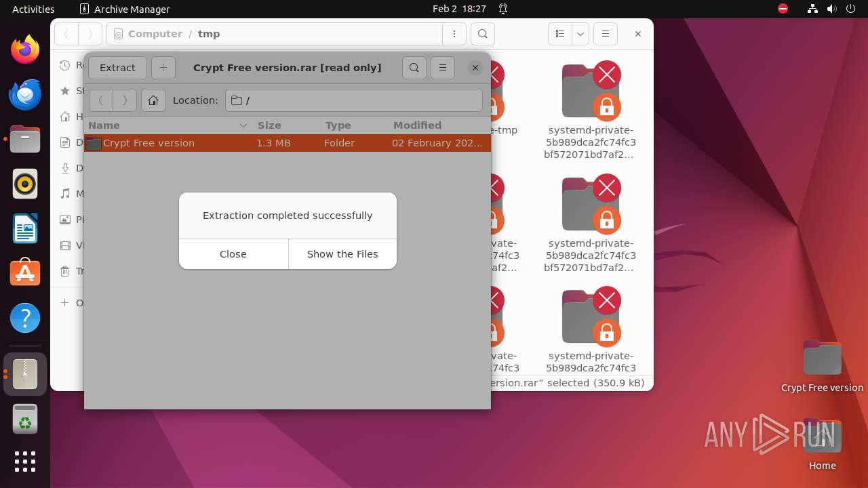868x488 pixels.
Task: Open Help from the dock
Action: [x=25, y=318]
